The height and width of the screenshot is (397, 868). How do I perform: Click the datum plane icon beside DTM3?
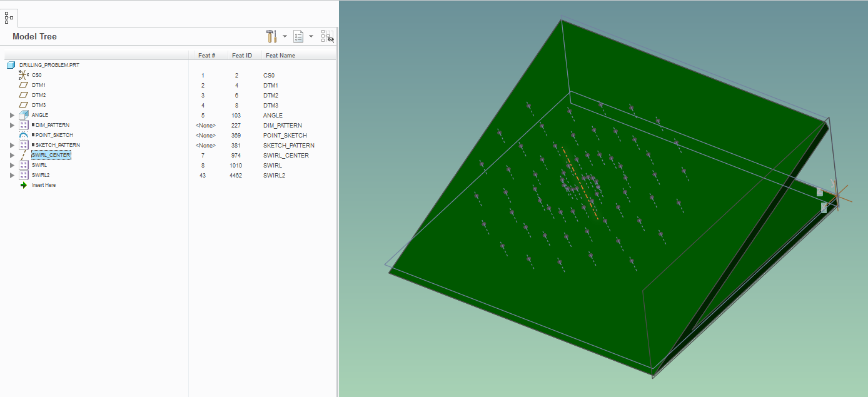(23, 105)
